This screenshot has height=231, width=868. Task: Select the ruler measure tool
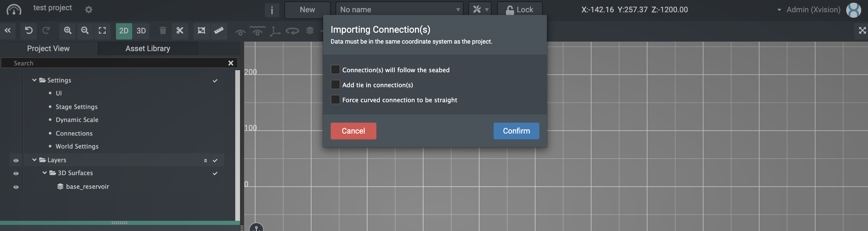tap(219, 31)
